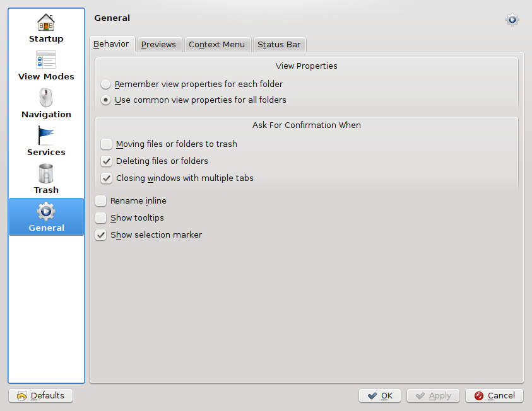Select the View Modes sidebar icon
532x411 pixels.
coord(46,61)
